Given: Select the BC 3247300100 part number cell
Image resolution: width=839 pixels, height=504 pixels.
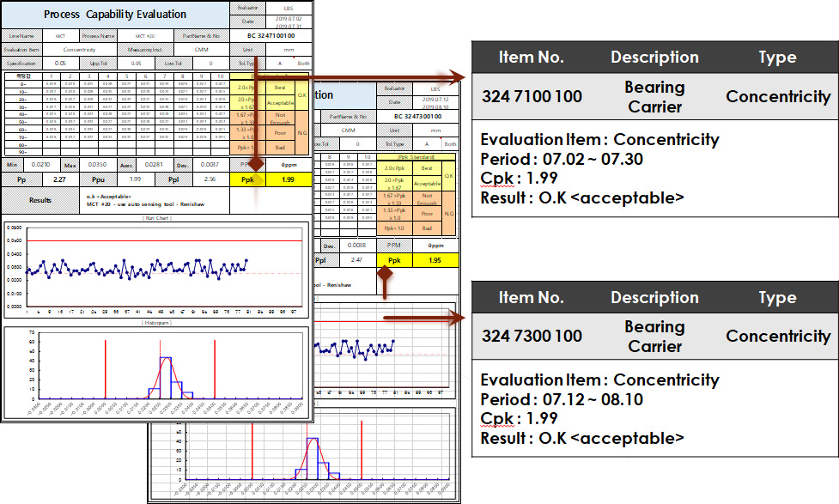Looking at the screenshot, I should [x=420, y=116].
